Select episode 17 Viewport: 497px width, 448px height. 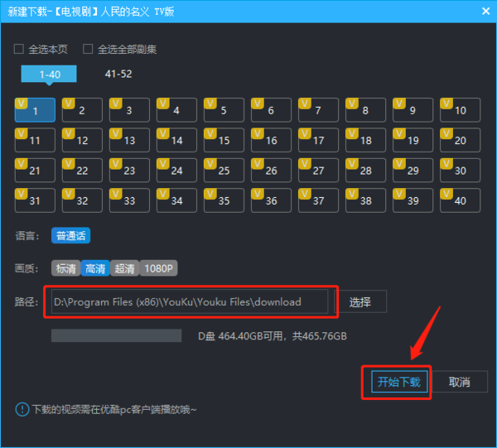point(318,140)
